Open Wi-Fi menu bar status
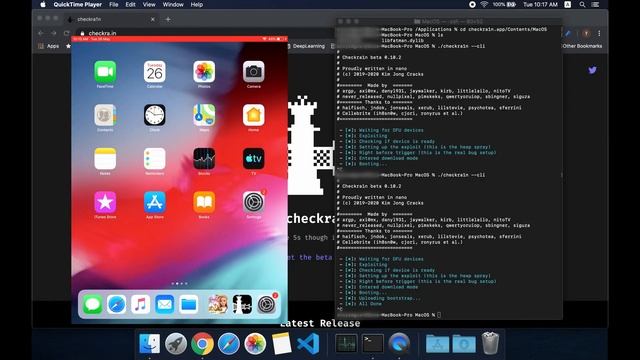Image resolution: width=640 pixels, height=360 pixels. (x=484, y=4)
